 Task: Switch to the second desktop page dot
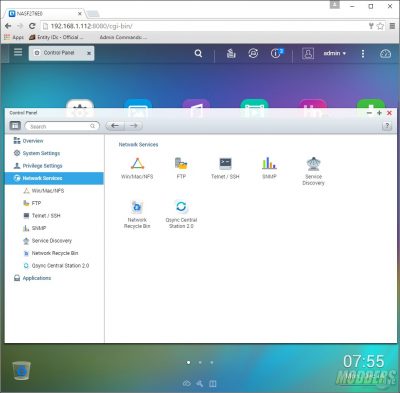pos(200,362)
